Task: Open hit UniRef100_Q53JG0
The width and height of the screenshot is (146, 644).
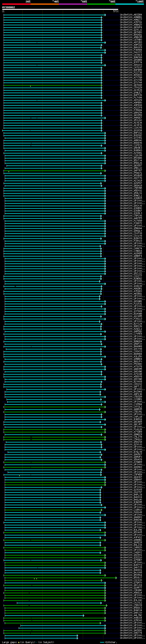Action: coord(131,120)
